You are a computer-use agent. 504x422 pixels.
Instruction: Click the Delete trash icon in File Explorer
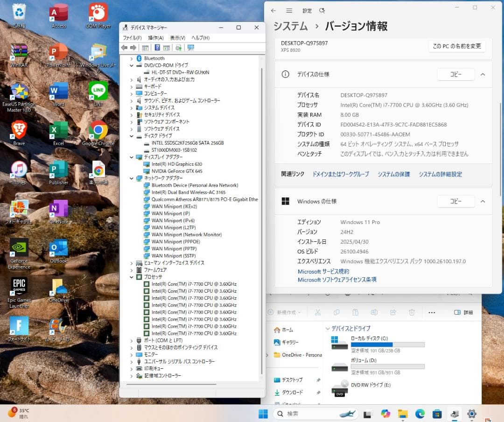point(412,312)
